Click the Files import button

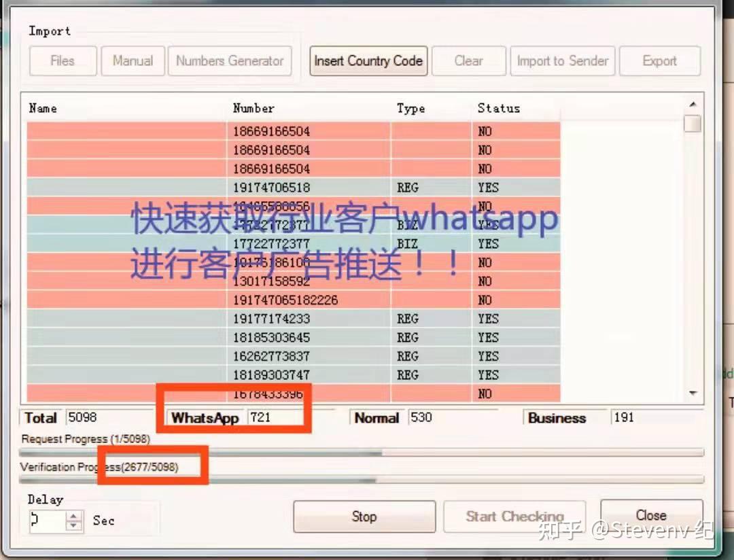(63, 61)
